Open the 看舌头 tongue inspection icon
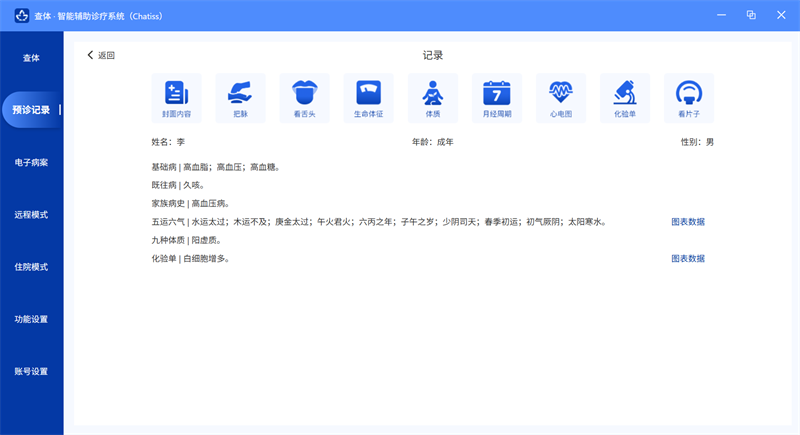Image resolution: width=800 pixels, height=435 pixels. click(305, 98)
